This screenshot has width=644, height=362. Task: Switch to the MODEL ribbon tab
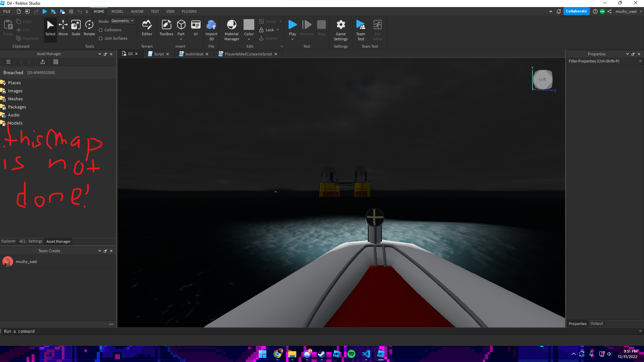(x=117, y=11)
